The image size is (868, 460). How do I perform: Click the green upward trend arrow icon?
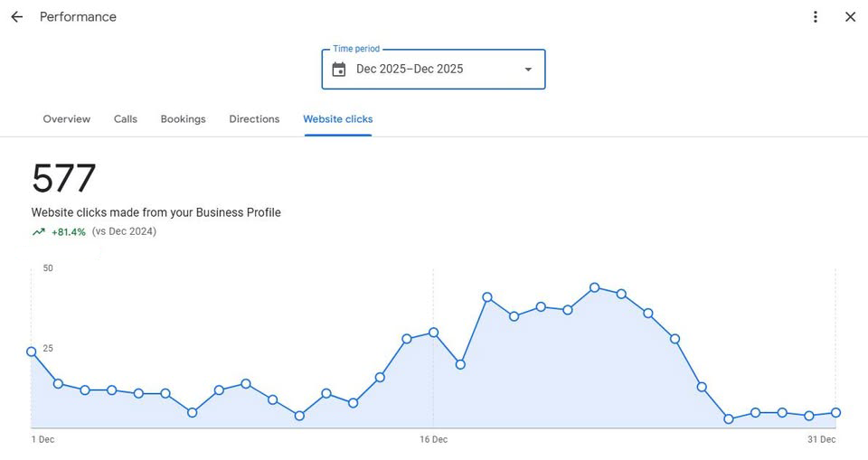[x=39, y=232]
